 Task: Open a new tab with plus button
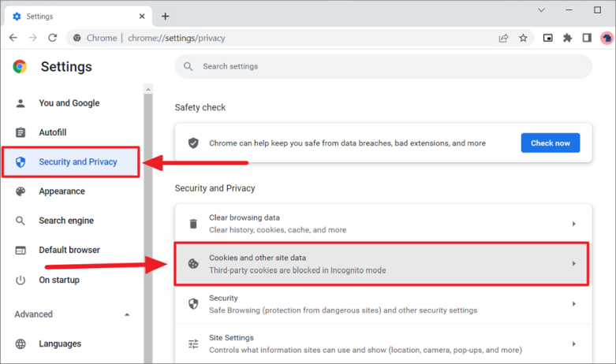[x=165, y=16]
